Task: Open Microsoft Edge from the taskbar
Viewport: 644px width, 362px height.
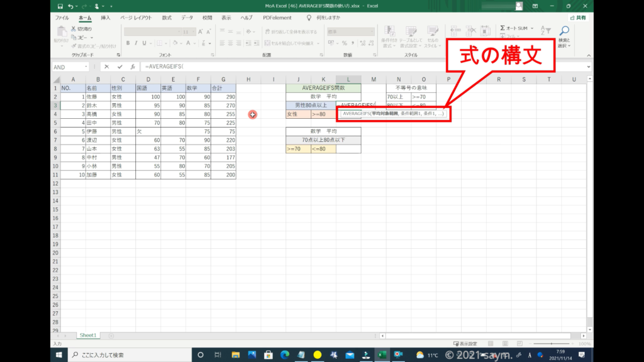Action: (x=284, y=355)
